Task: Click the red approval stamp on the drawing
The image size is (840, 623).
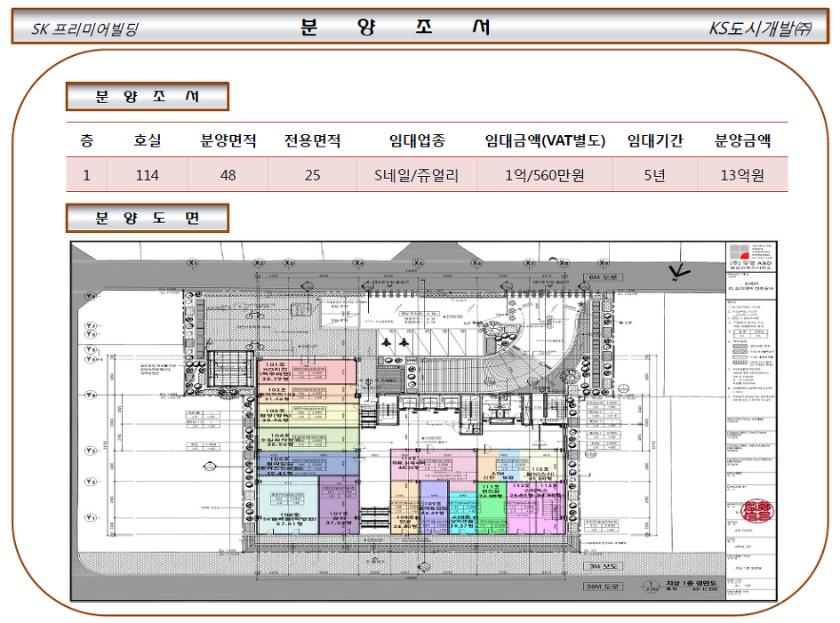Action: 756,510
